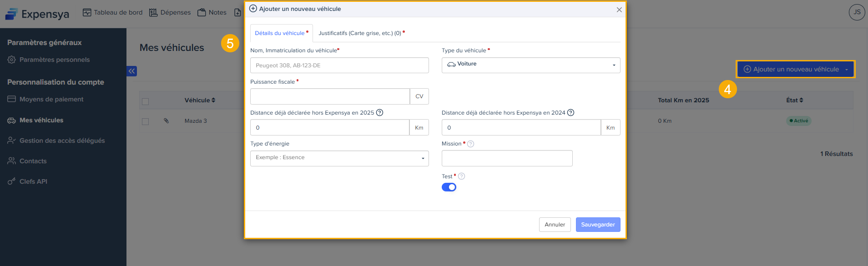Open the Type du véhicule dropdown
Image resolution: width=868 pixels, height=266 pixels.
(530, 65)
